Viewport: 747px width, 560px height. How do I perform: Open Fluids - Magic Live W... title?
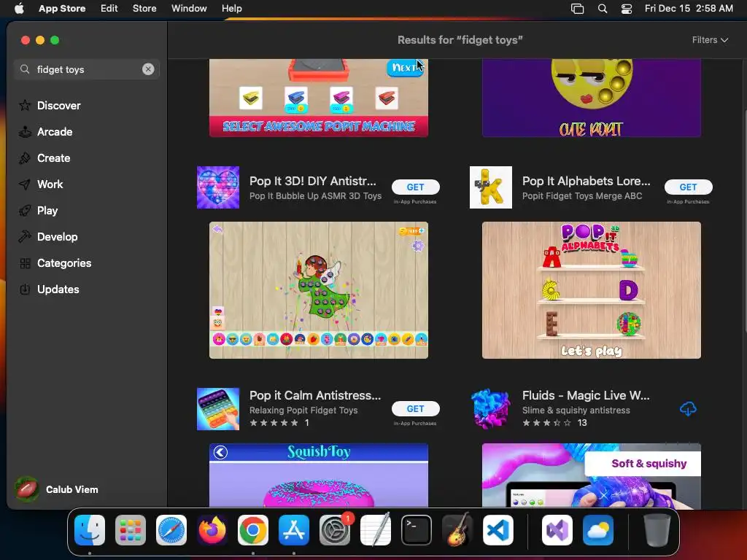click(x=586, y=395)
